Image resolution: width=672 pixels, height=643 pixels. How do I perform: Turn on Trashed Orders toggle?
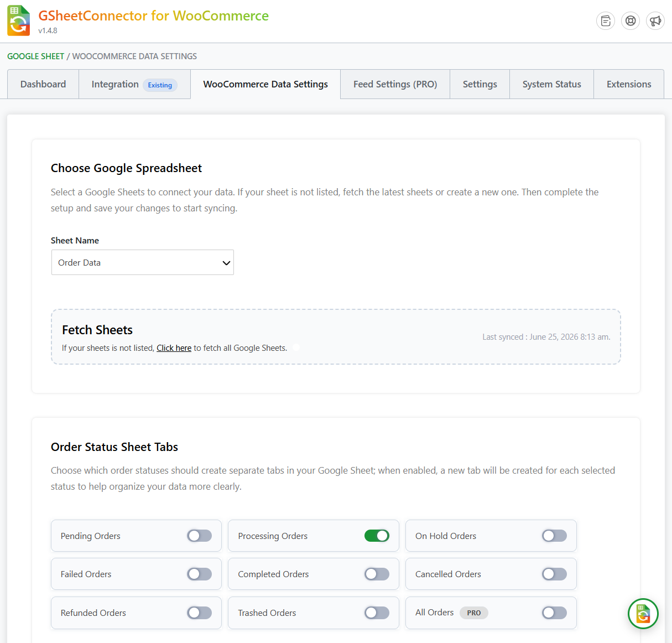point(377,613)
